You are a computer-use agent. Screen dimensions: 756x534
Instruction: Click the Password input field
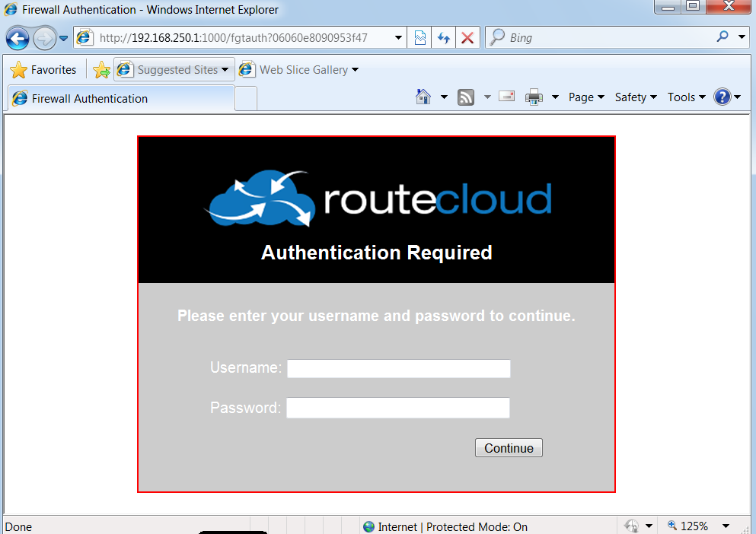click(397, 408)
